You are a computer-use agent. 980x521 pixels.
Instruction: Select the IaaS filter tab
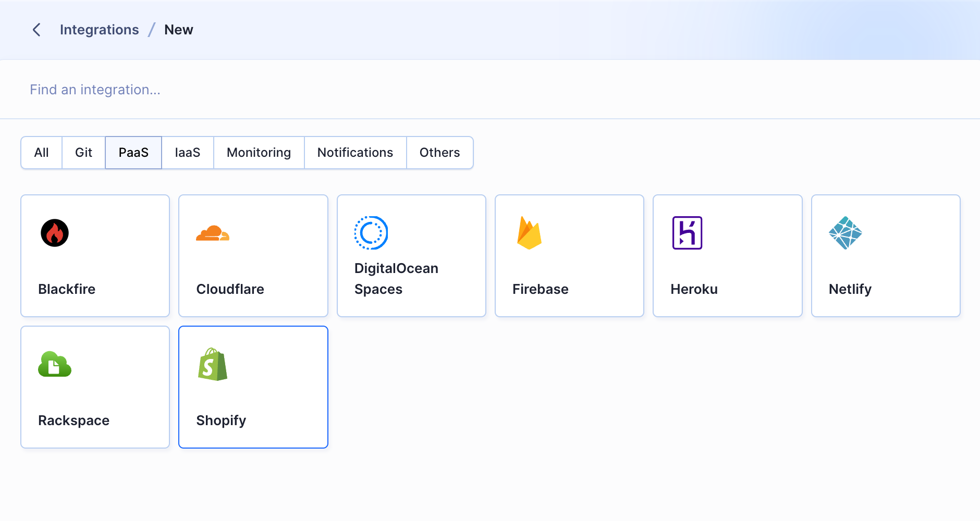(x=188, y=153)
